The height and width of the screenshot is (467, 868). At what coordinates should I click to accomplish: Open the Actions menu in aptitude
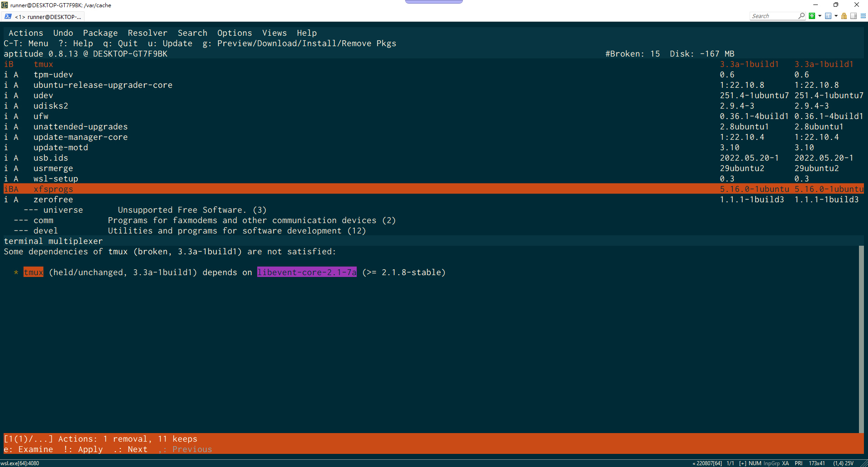coord(26,33)
